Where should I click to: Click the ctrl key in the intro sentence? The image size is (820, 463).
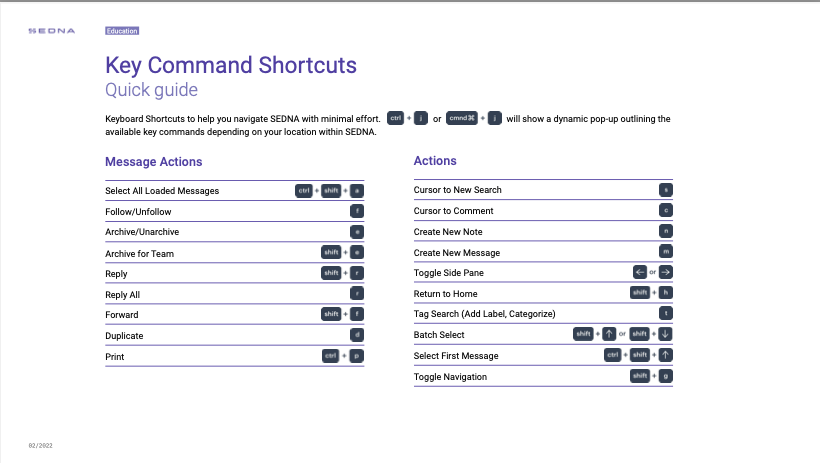tap(395, 118)
